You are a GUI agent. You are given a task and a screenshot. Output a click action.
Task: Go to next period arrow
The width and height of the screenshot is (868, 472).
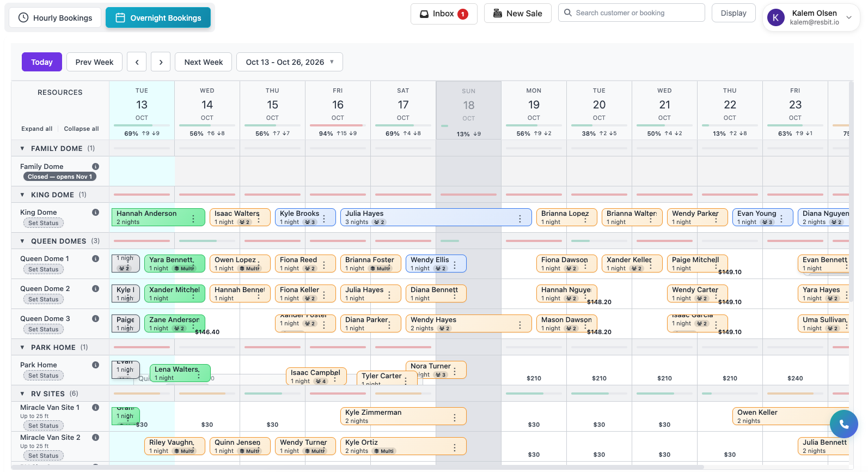click(x=161, y=62)
